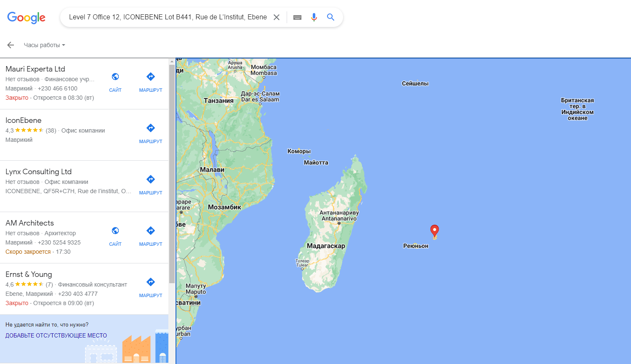Image resolution: width=631 pixels, height=364 pixels.
Task: Get directions icon for Mauri Experta Ltd
Action: pyautogui.click(x=151, y=77)
